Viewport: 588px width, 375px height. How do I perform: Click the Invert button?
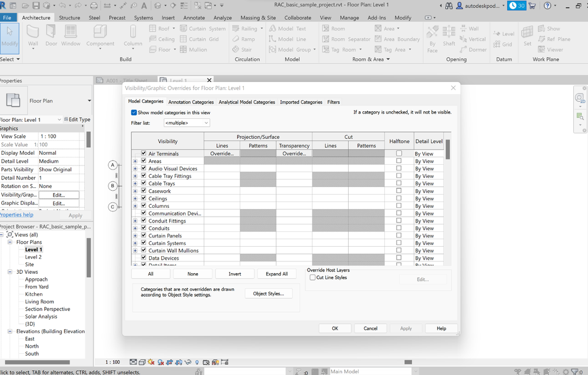[x=234, y=274]
